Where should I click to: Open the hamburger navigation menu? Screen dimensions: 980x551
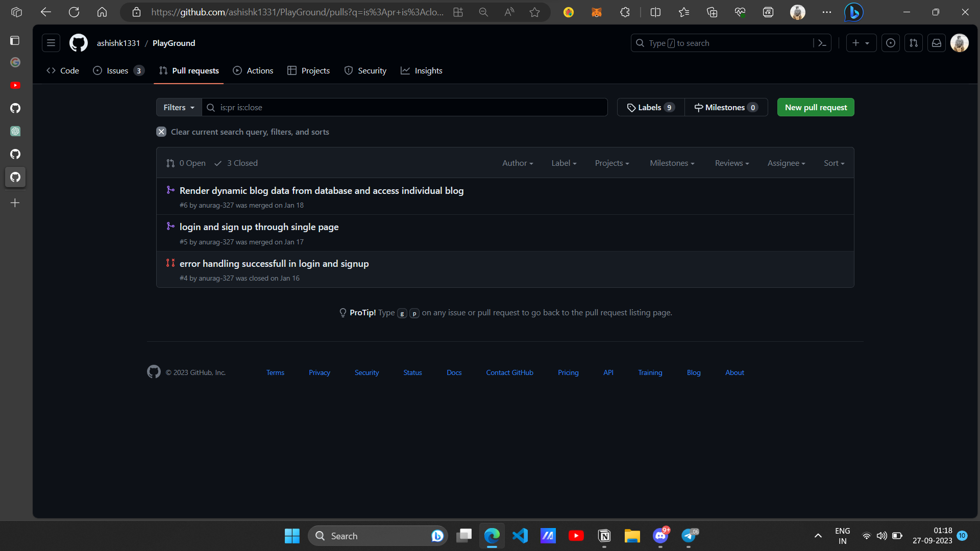pos(51,43)
